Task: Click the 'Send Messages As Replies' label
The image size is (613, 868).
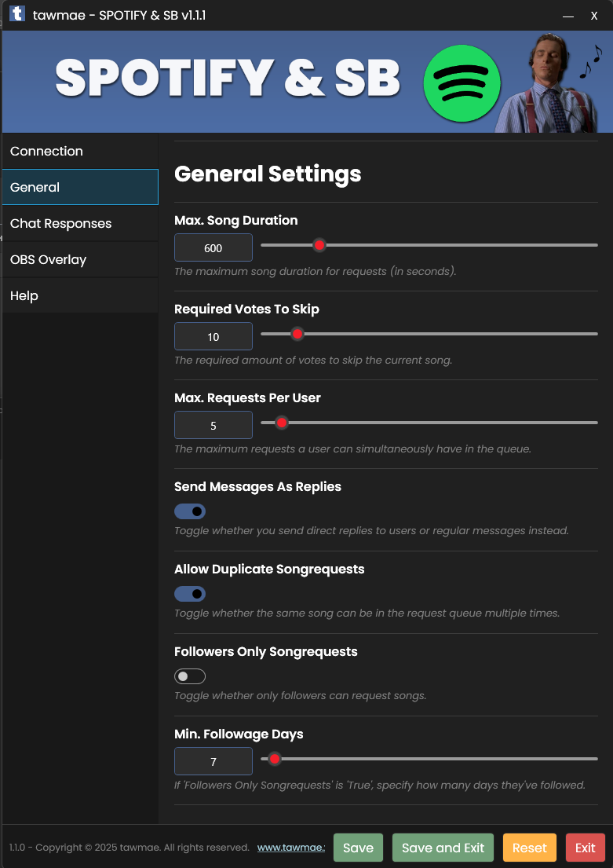Action: coord(257,486)
